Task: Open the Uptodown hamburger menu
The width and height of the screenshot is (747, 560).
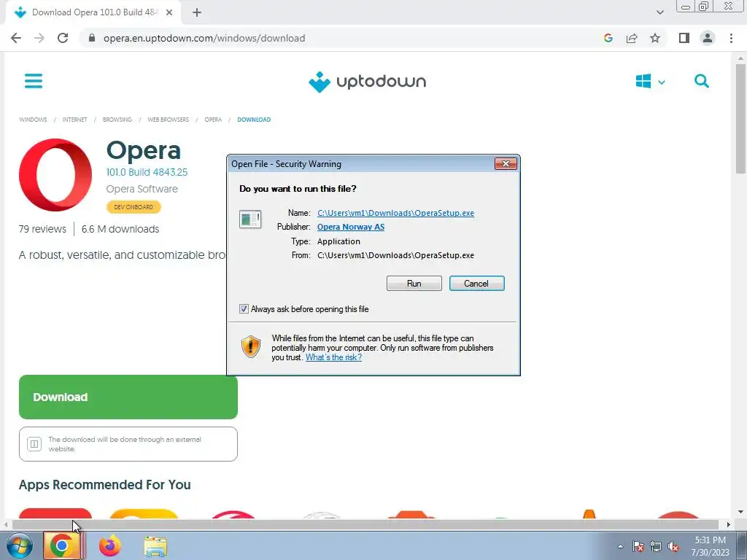Action: (x=34, y=81)
